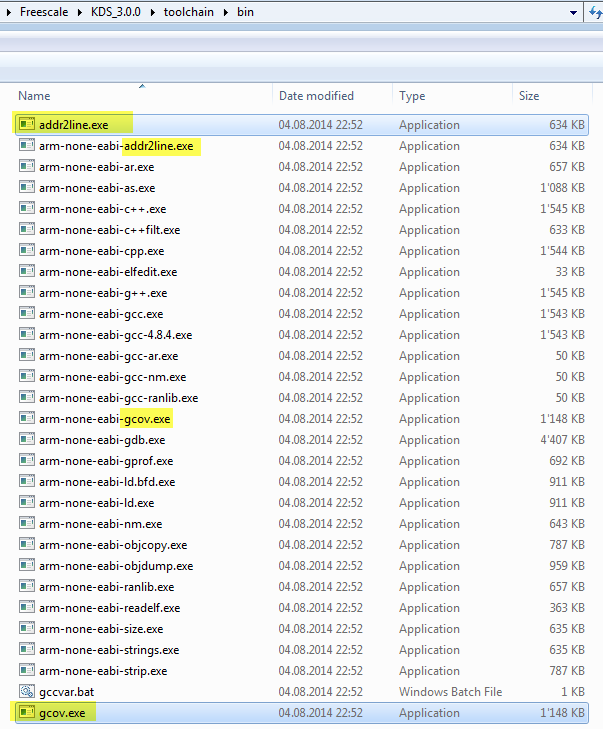This screenshot has height=729, width=603.
Task: Expand the breadcrumb arrow after Freescale
Action: tap(78, 13)
